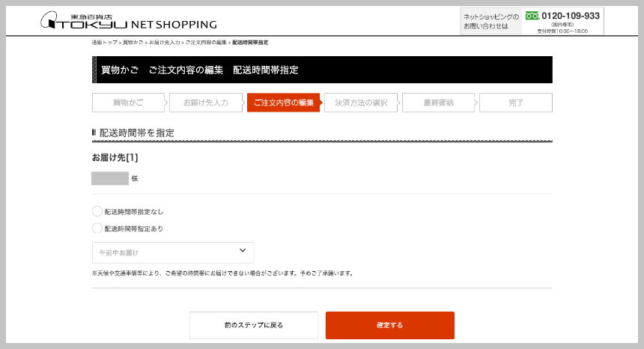Click the green free-dial phone icon
This screenshot has width=644, height=349.
[532, 16]
